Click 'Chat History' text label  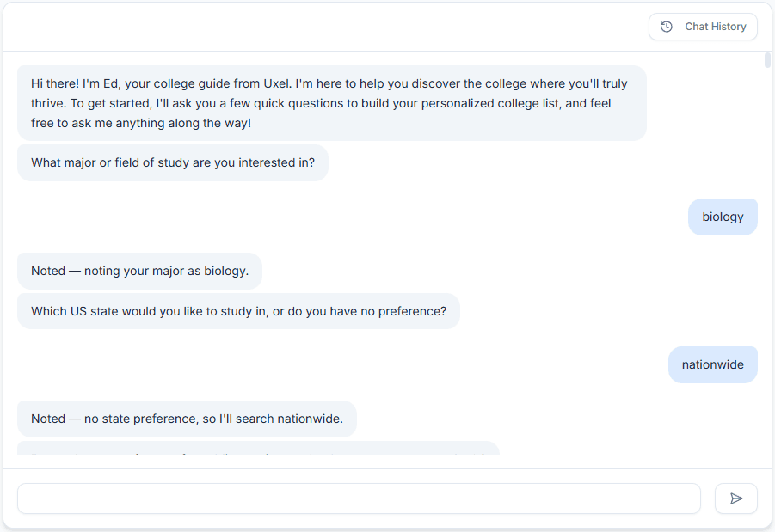(x=715, y=27)
